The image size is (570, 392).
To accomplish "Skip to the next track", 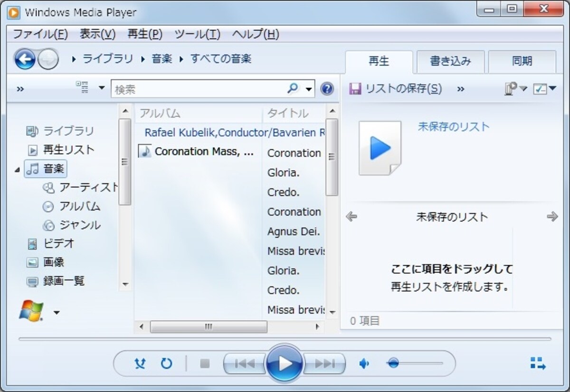I will point(325,364).
